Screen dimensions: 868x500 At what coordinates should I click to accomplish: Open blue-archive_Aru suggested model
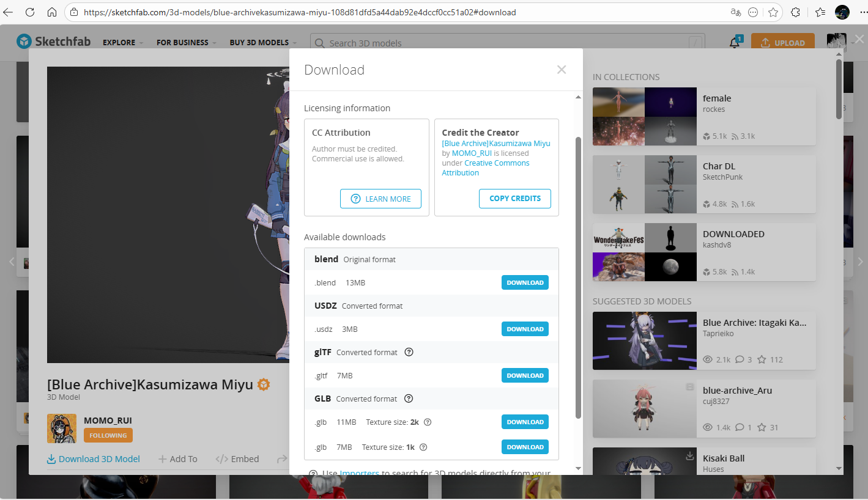tap(704, 408)
